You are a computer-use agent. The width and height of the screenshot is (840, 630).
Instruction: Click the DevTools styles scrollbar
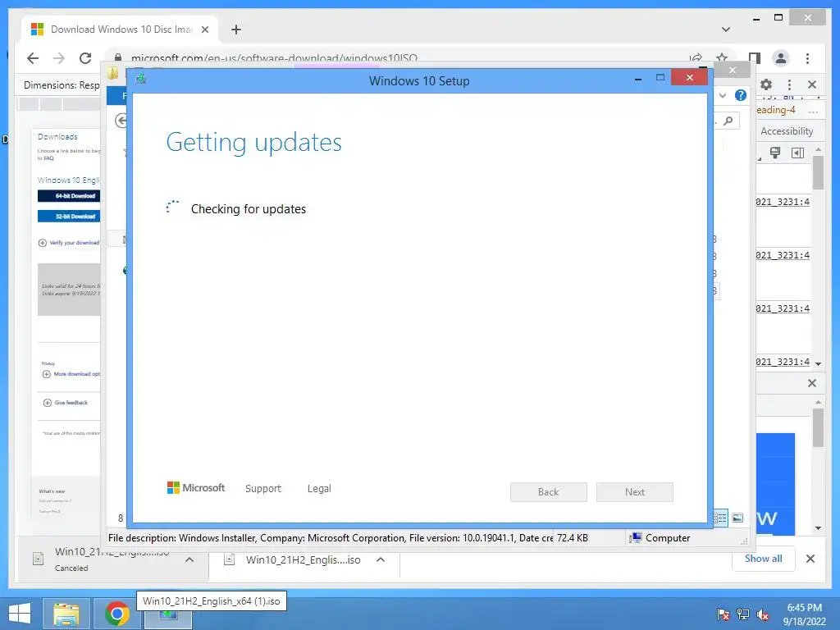coord(818,173)
